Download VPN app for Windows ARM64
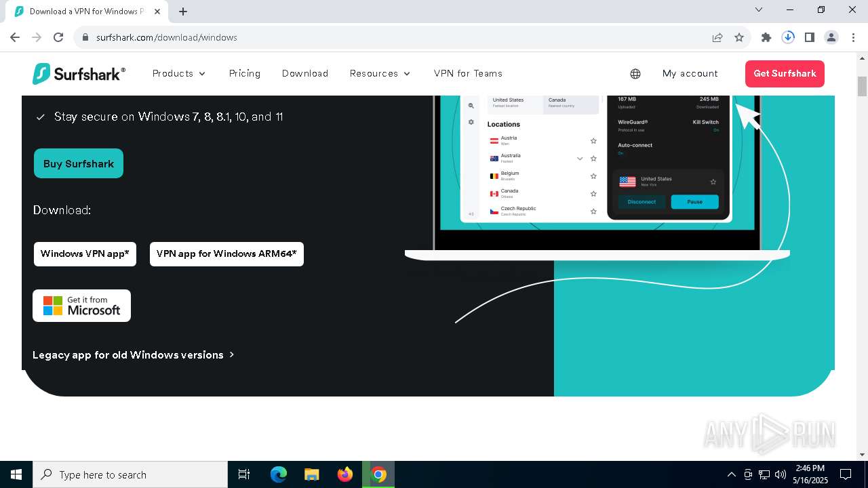Screen dimensions: 868x488 [226, 254]
